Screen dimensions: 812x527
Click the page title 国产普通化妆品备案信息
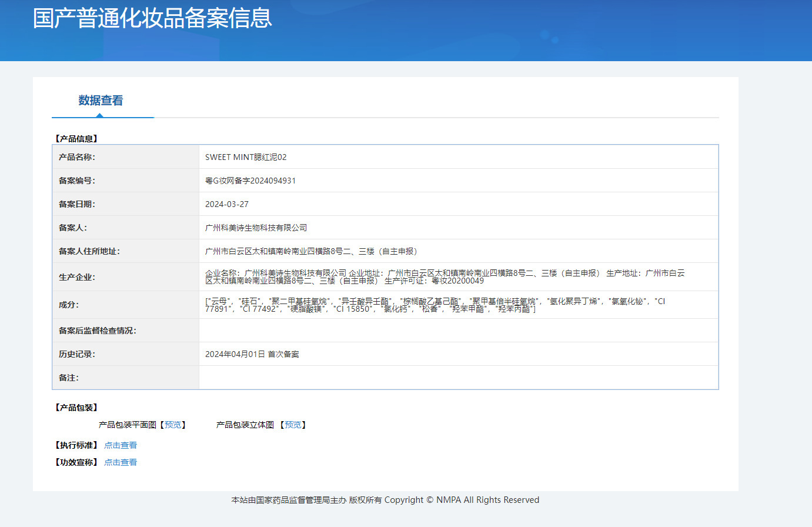pos(153,18)
